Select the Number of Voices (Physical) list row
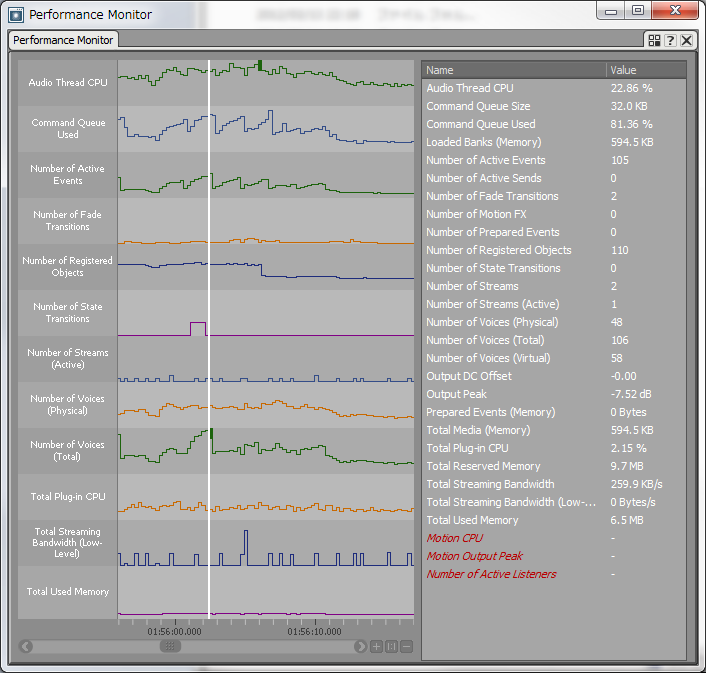The width and height of the screenshot is (706, 673). pyautogui.click(x=492, y=322)
